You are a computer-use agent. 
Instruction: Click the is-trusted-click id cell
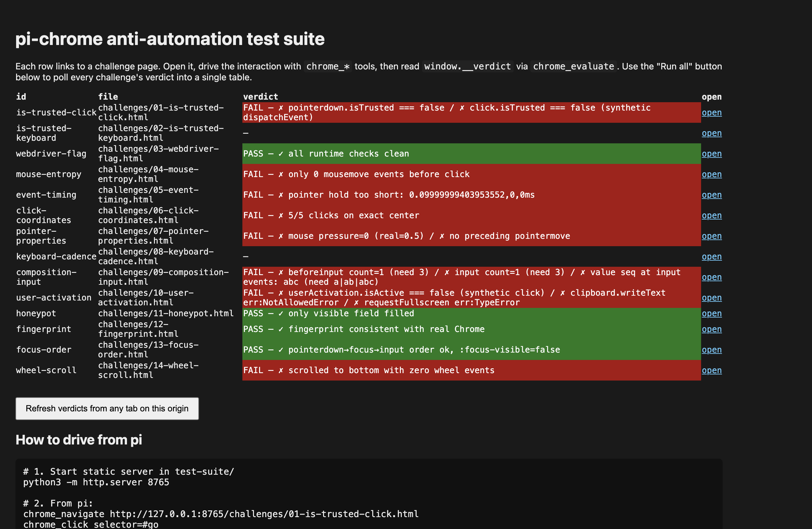tap(56, 112)
